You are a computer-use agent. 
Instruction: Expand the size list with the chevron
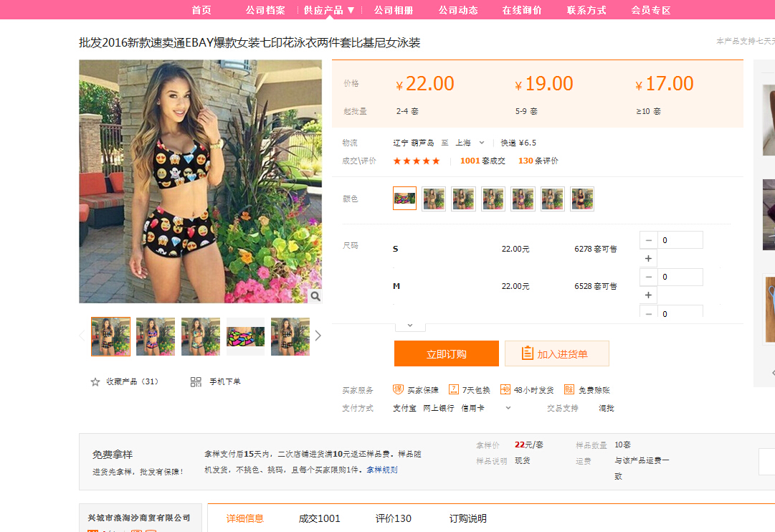point(410,326)
